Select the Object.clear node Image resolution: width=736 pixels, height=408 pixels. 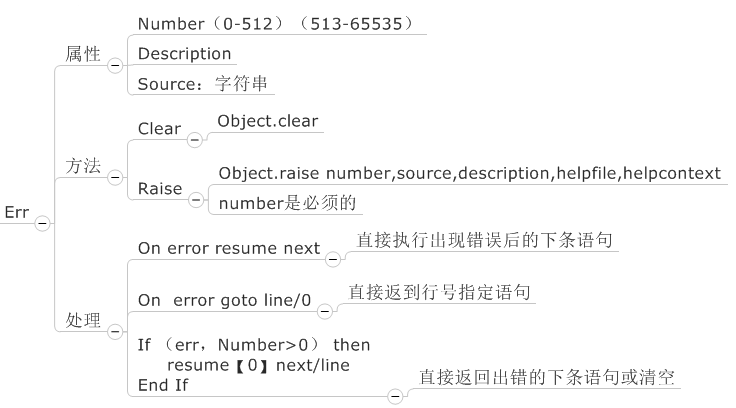pyautogui.click(x=268, y=121)
